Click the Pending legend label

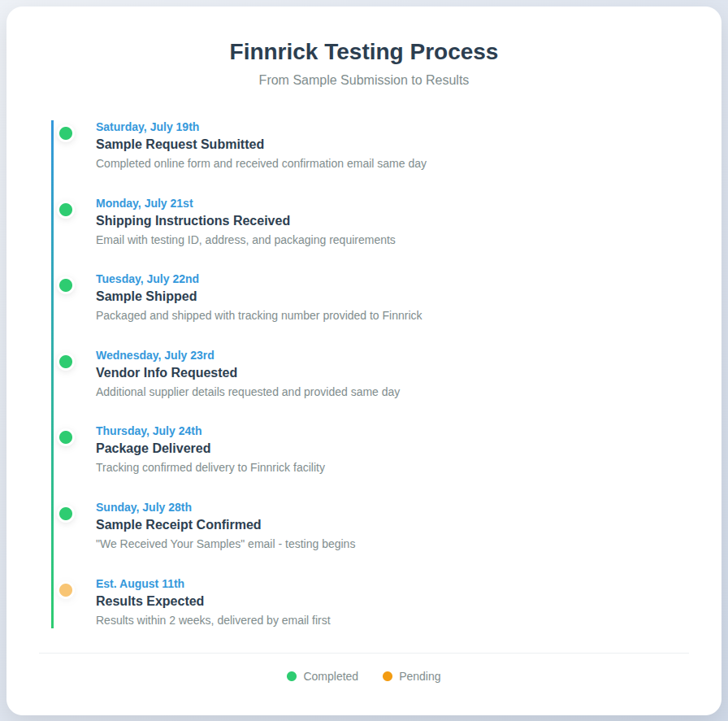click(x=420, y=676)
